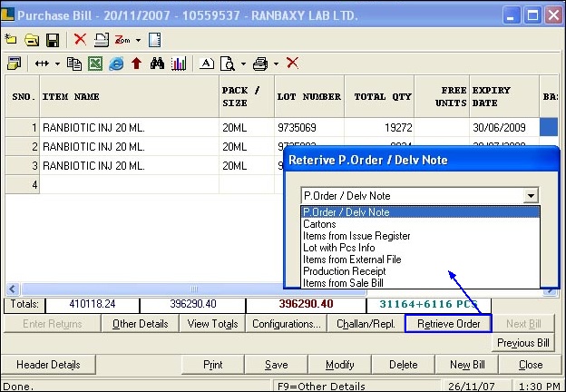Select 'Production Receipt' option
Screen dimensions: 566x392
tap(420, 271)
